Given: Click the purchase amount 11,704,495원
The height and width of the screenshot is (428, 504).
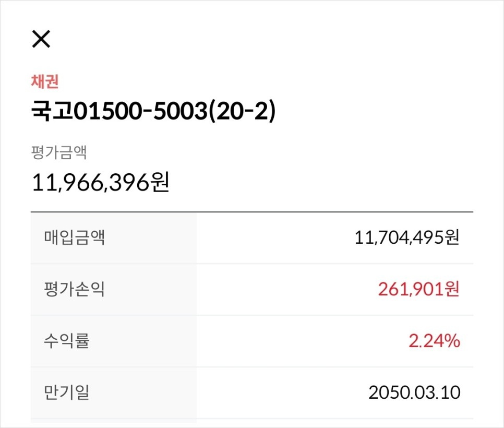Looking at the screenshot, I should coord(407,237).
